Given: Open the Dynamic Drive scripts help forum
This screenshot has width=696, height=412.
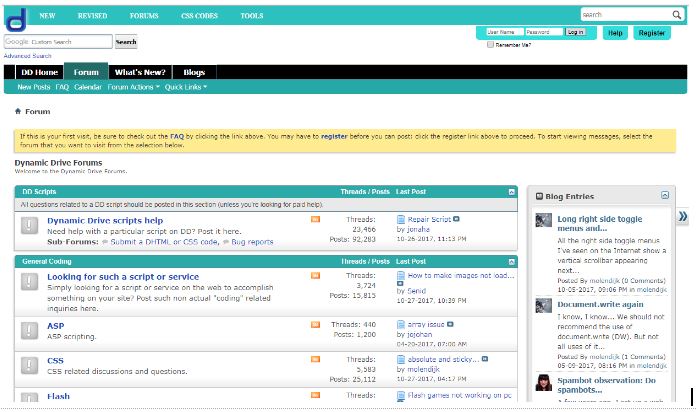Looking at the screenshot, I should pyautogui.click(x=105, y=221).
